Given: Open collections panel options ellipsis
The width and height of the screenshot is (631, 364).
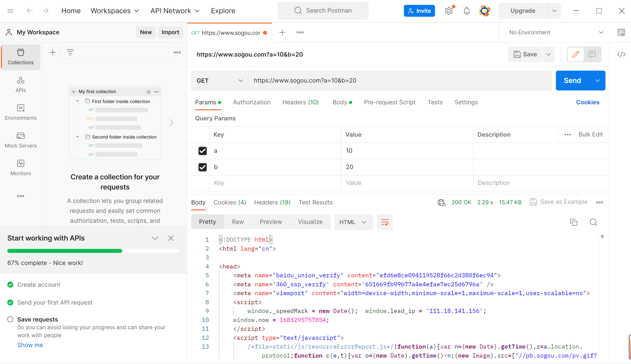Looking at the screenshot, I should point(177,53).
